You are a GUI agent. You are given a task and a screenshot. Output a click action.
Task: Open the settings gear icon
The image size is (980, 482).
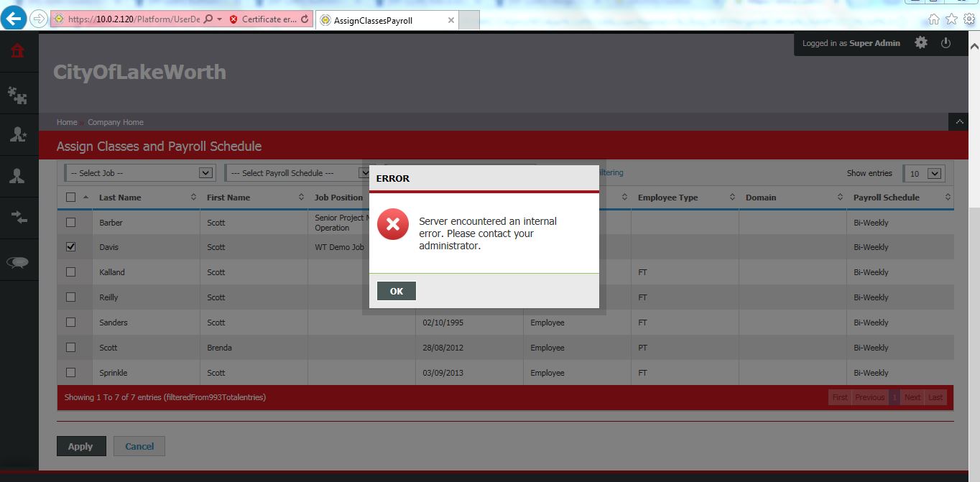point(921,43)
